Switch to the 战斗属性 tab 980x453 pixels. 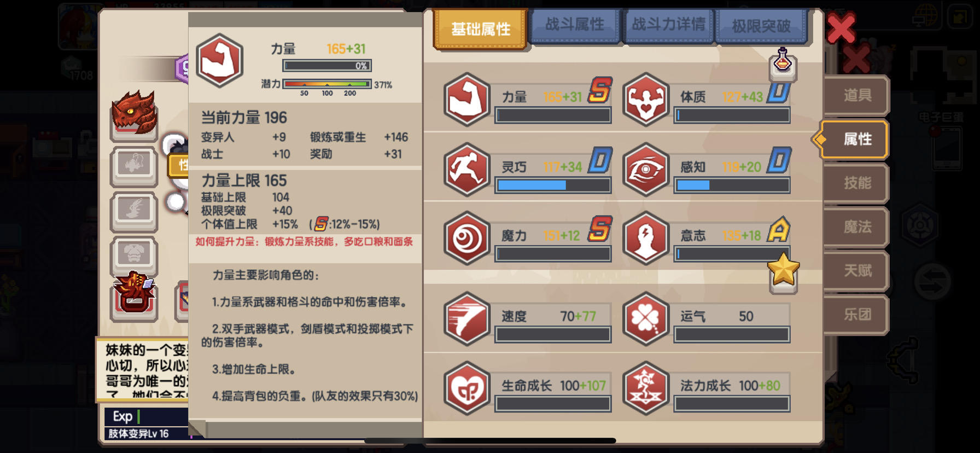[x=575, y=25]
